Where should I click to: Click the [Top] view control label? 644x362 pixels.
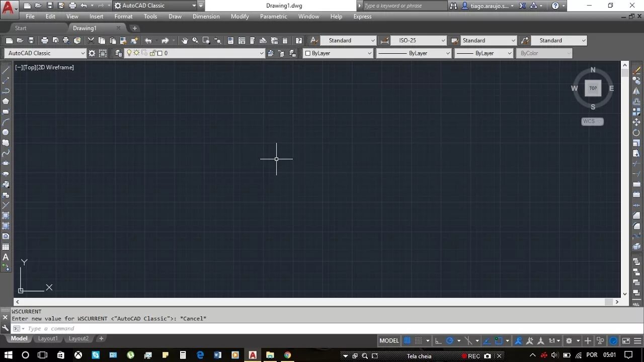point(29,67)
